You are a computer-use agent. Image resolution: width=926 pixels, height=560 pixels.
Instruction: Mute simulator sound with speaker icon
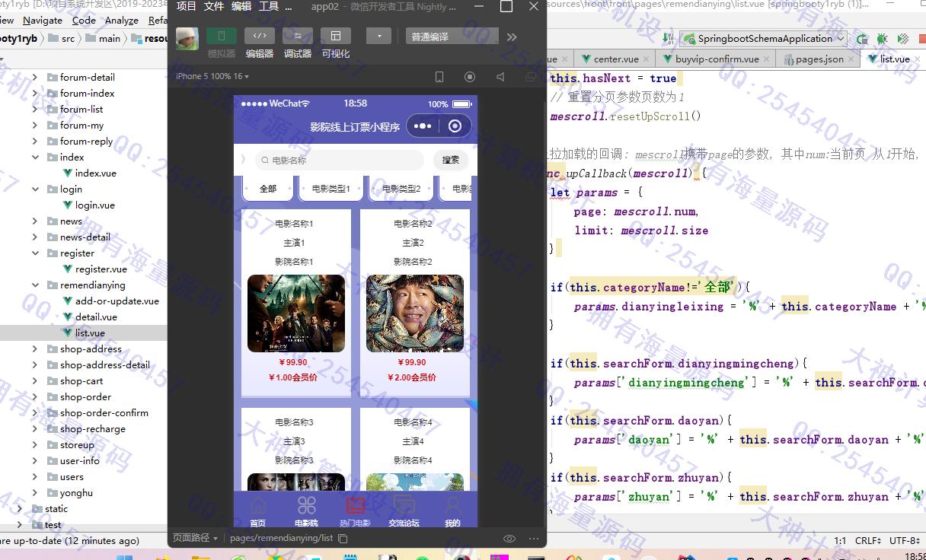point(500,76)
